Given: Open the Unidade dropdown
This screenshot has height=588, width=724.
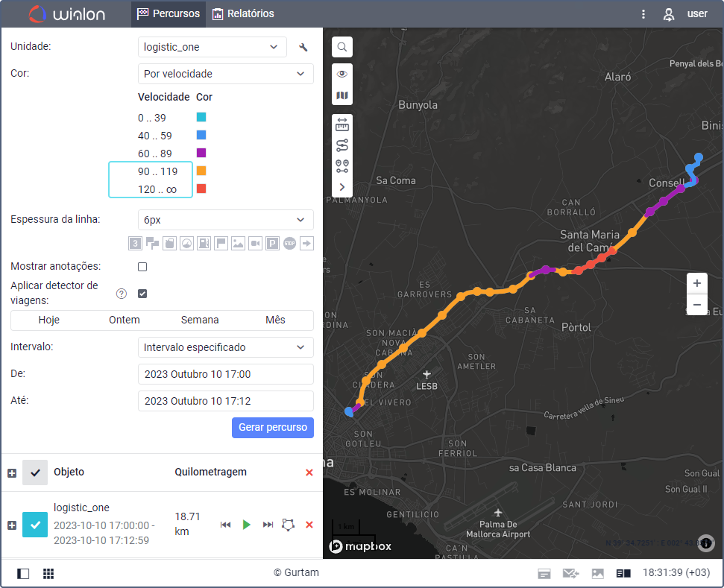Looking at the screenshot, I should (x=212, y=47).
